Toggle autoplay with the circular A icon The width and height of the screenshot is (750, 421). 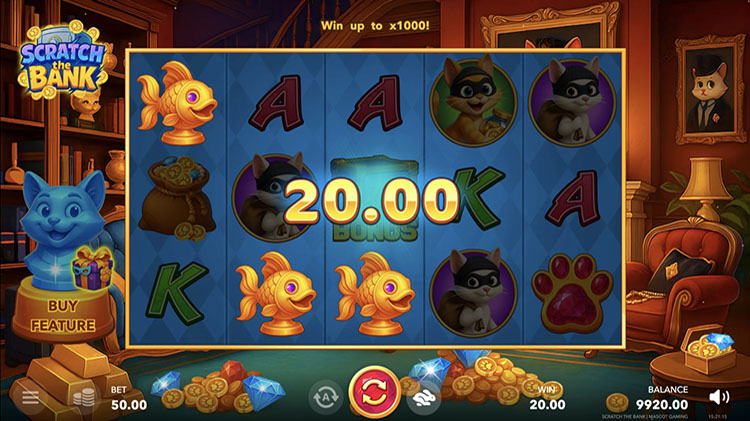[325, 397]
